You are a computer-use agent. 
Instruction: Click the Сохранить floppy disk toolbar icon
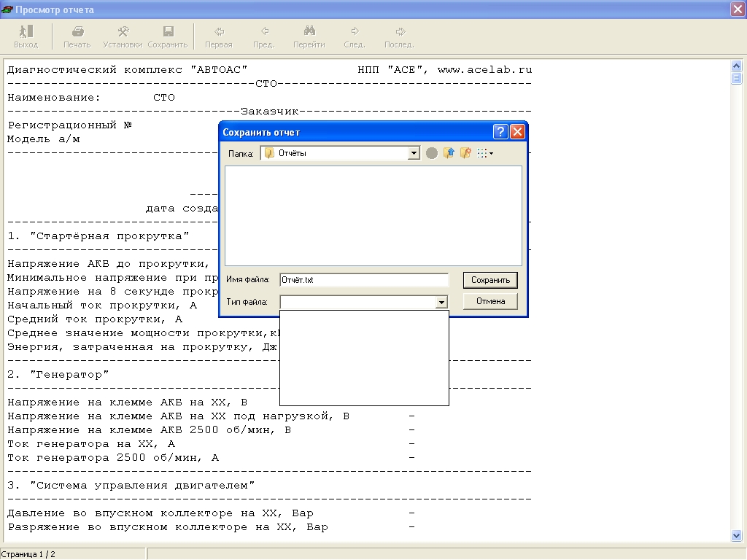pos(168,36)
